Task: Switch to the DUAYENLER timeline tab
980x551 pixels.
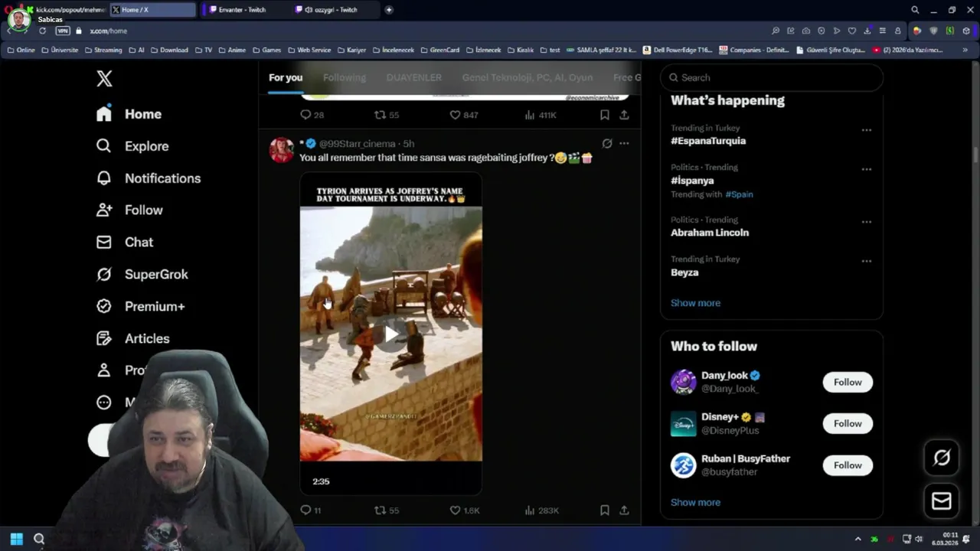Action: tap(414, 77)
